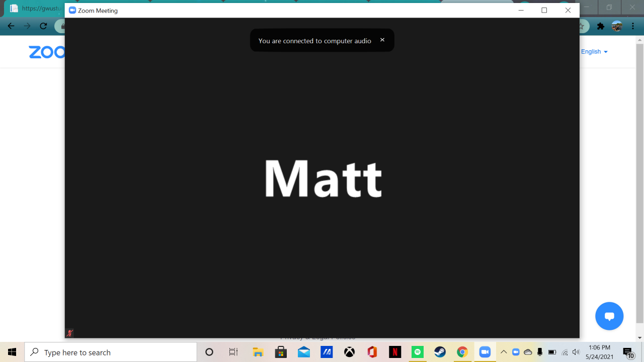
Task: Launch Microsoft Store from the taskbar
Action: click(x=281, y=352)
